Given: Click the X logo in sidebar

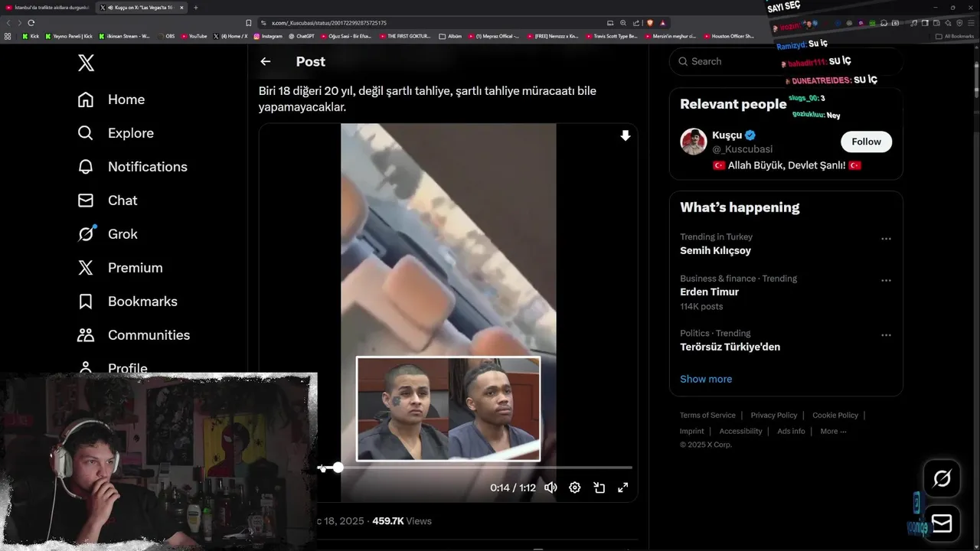Looking at the screenshot, I should coord(87,63).
